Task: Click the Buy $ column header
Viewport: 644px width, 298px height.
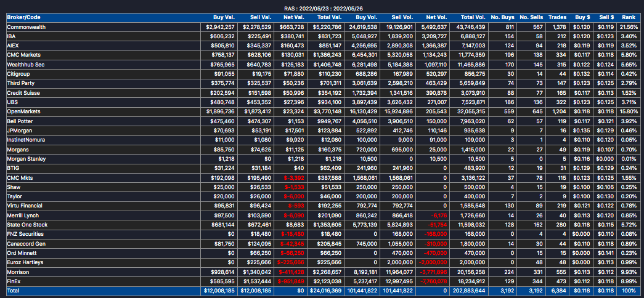Action: (x=583, y=17)
